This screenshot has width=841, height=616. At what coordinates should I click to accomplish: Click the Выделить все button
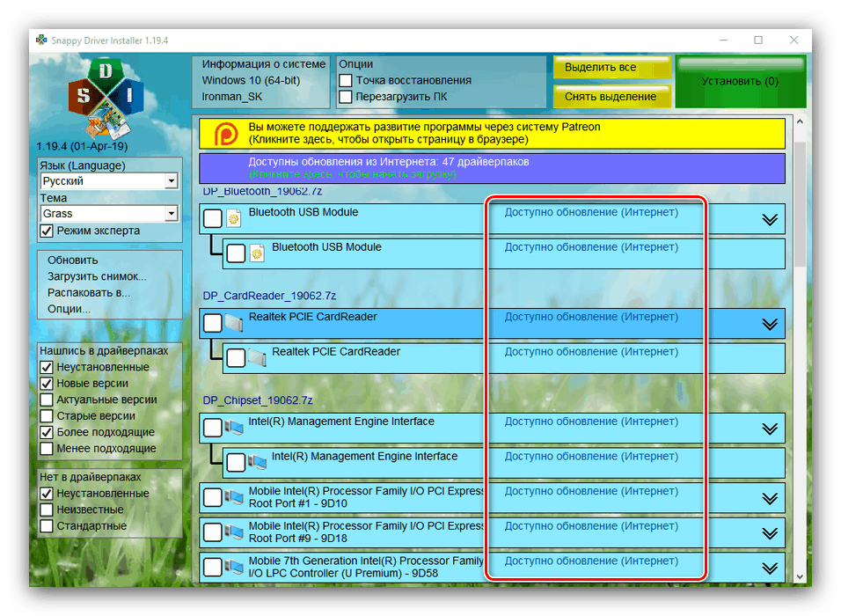pos(612,68)
